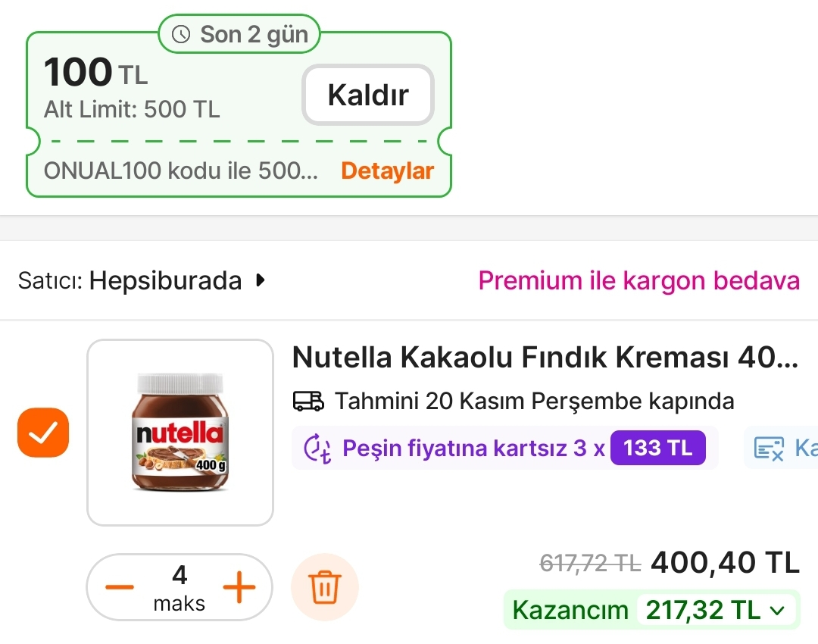The height and width of the screenshot is (644, 818).
Task: Select the purple 133 TL installment badge
Action: (x=658, y=448)
